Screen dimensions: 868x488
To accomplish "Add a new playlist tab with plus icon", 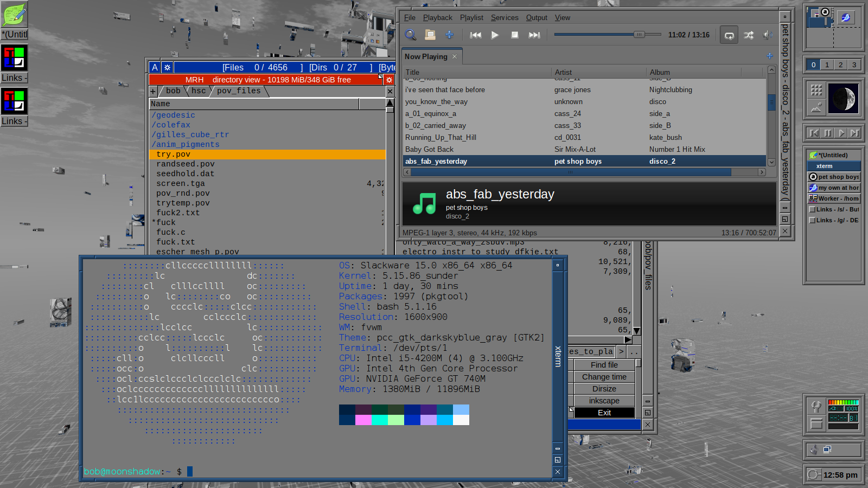I will [x=769, y=56].
